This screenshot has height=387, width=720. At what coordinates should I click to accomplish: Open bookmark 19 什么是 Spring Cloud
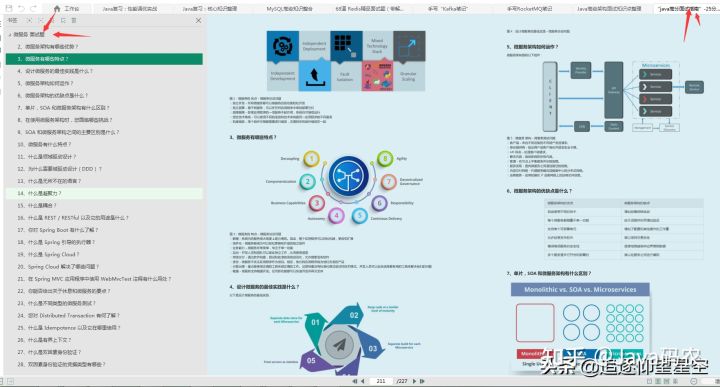(x=48, y=254)
